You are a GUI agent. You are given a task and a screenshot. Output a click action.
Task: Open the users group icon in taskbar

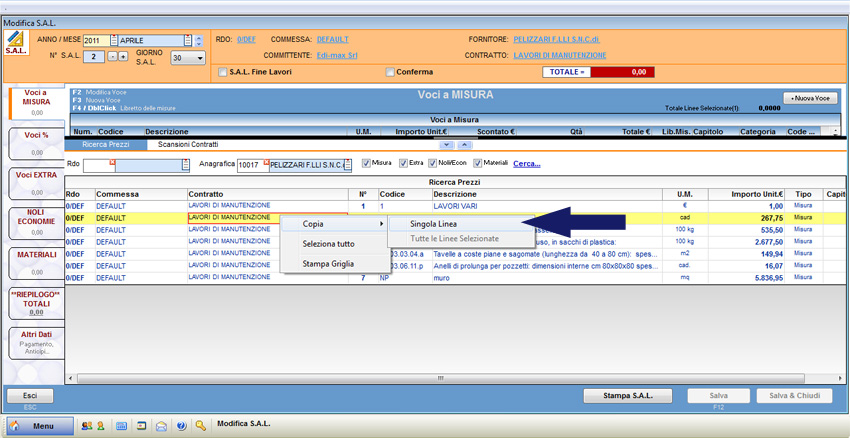pyautogui.click(x=86, y=425)
